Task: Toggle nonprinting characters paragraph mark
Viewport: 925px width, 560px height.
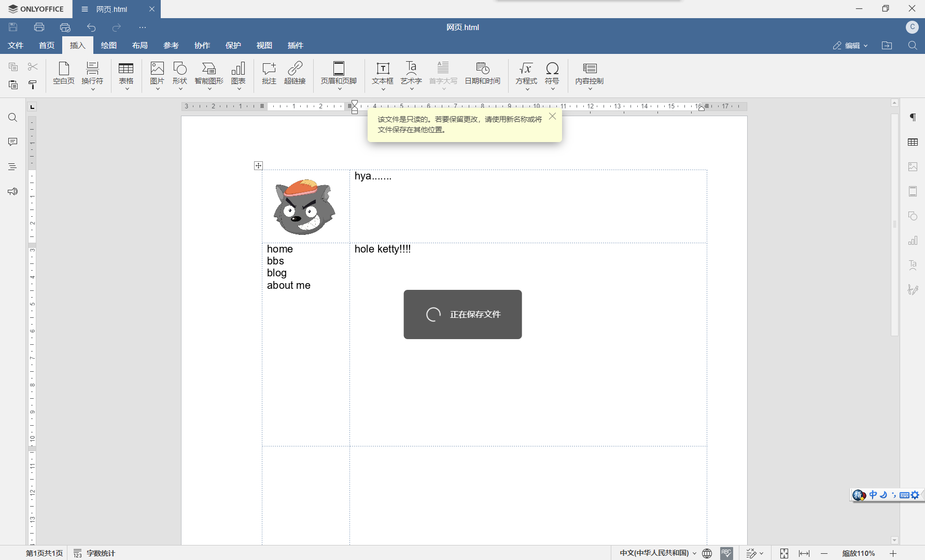Action: (913, 118)
